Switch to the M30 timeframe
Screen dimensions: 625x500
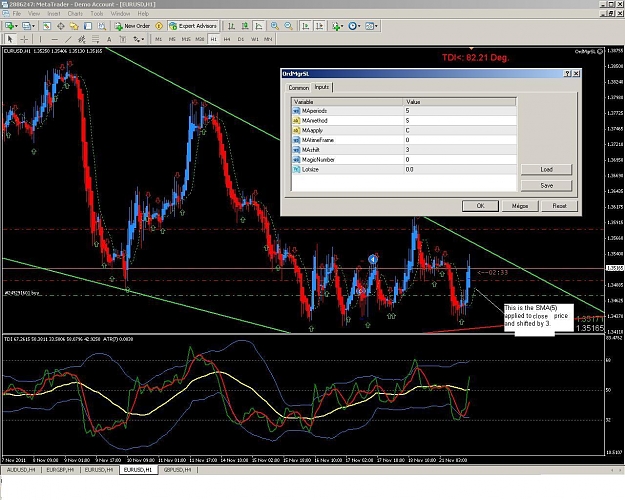coord(200,39)
